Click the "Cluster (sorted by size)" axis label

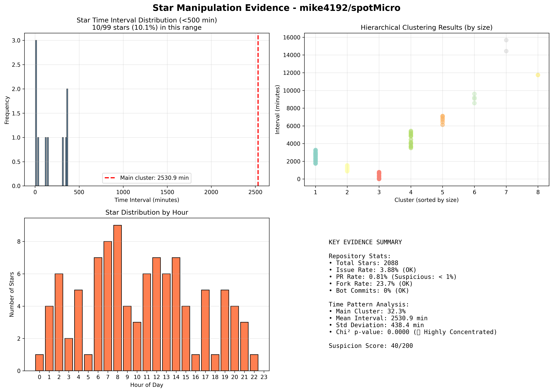(x=426, y=200)
